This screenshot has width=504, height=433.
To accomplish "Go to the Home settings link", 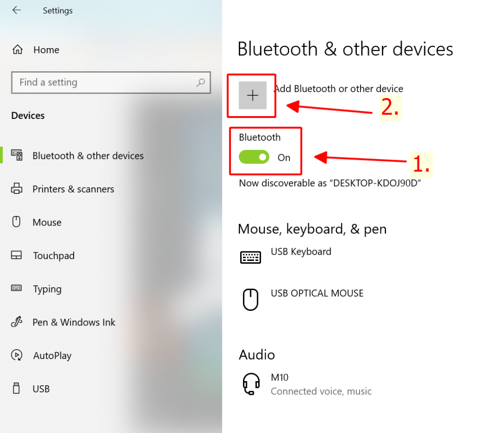I will tap(46, 50).
